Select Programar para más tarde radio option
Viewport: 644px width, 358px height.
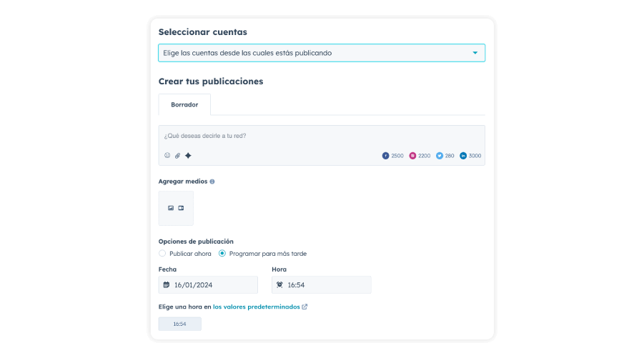point(222,253)
